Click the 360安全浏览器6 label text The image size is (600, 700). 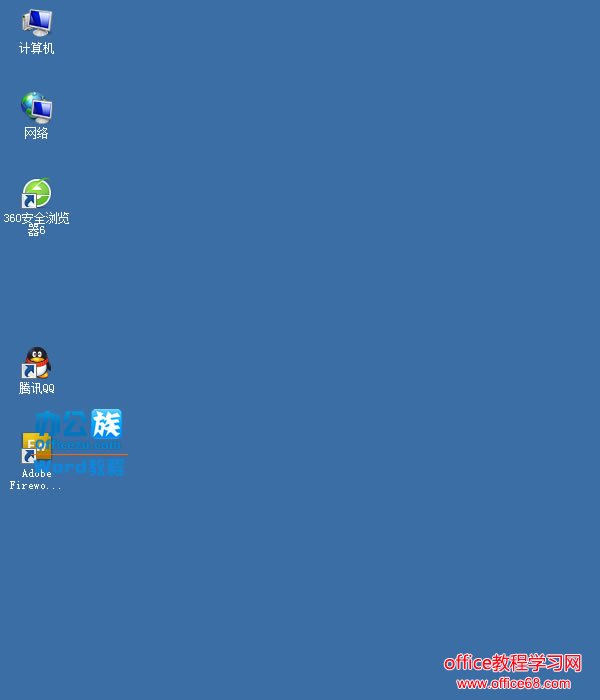point(36,224)
